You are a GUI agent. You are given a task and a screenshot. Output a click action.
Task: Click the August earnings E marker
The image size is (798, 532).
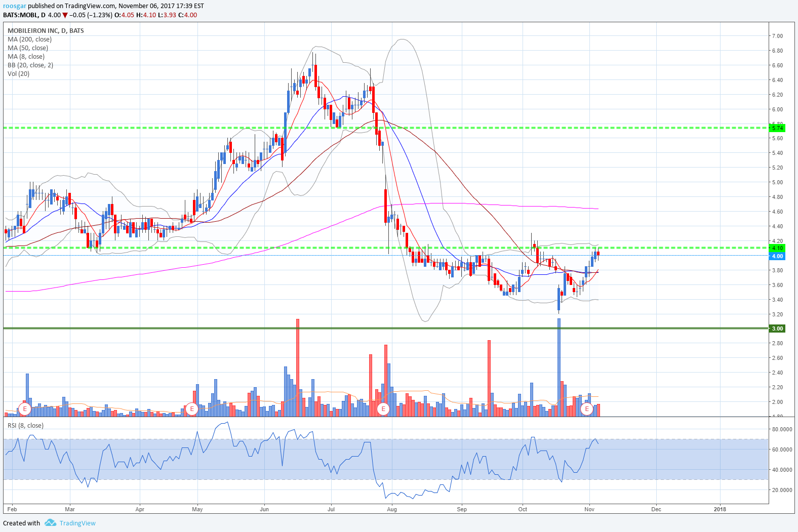coord(383,408)
